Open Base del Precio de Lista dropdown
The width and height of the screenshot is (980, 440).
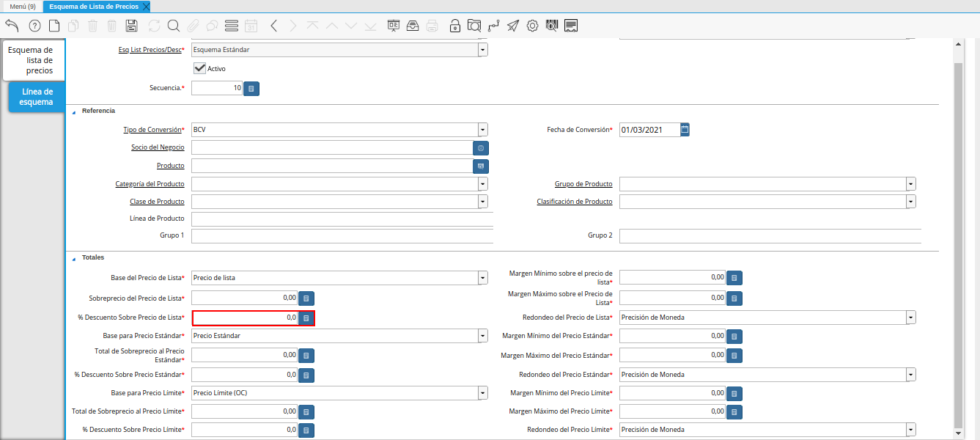pos(482,278)
